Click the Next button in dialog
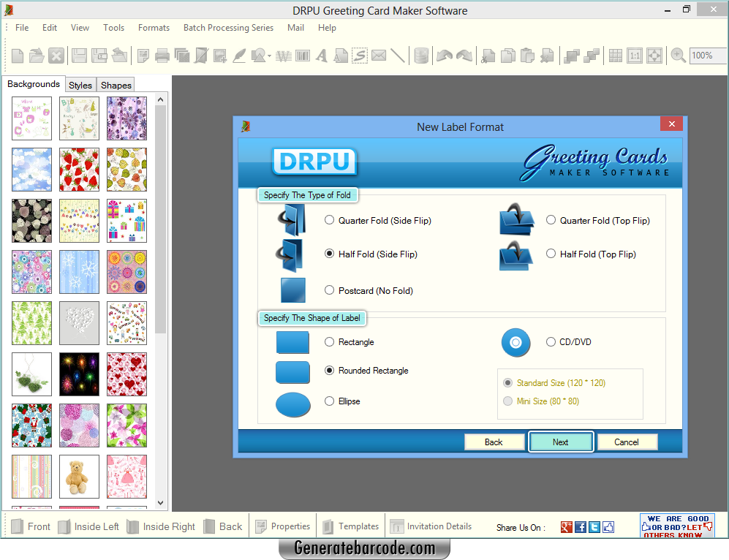Viewport: 729px width, 560px height. coord(561,442)
